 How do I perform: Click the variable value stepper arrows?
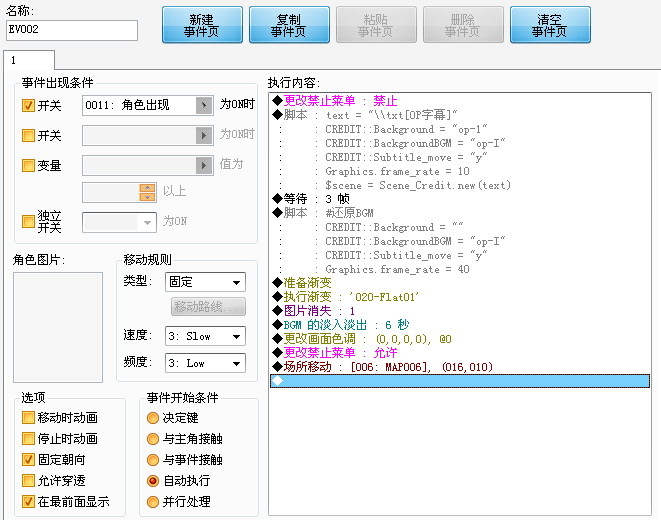tap(147, 193)
